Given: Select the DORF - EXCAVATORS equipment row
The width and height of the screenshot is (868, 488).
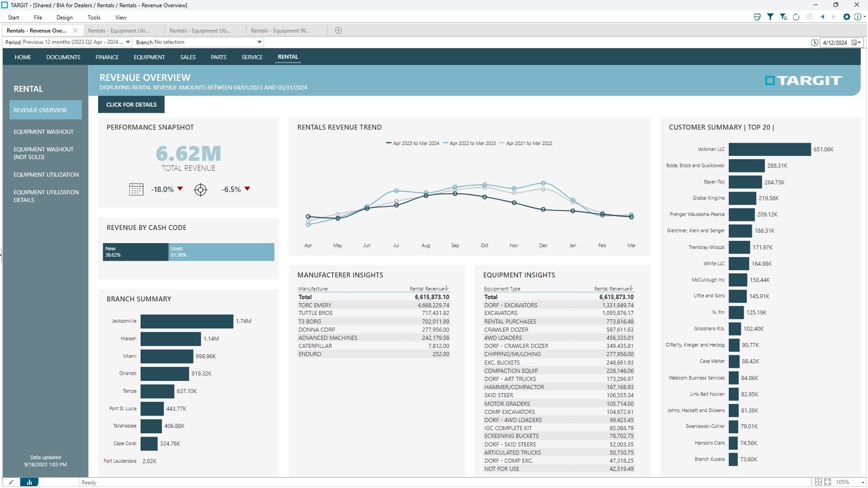Looking at the screenshot, I should click(x=559, y=305).
